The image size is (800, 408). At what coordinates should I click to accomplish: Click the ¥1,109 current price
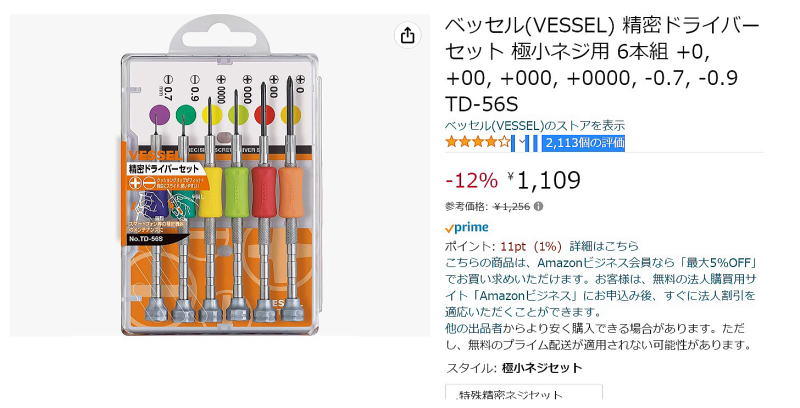tap(544, 180)
